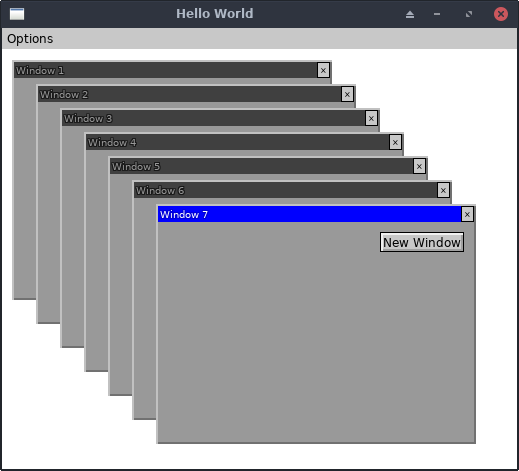The height and width of the screenshot is (471, 519).
Task: Open the Hello World window menu icon
Action: 17,14
